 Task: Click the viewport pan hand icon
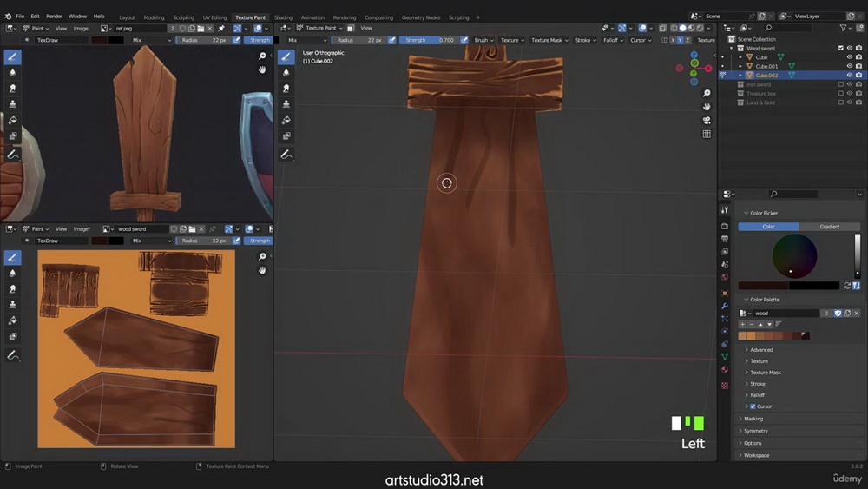(707, 106)
